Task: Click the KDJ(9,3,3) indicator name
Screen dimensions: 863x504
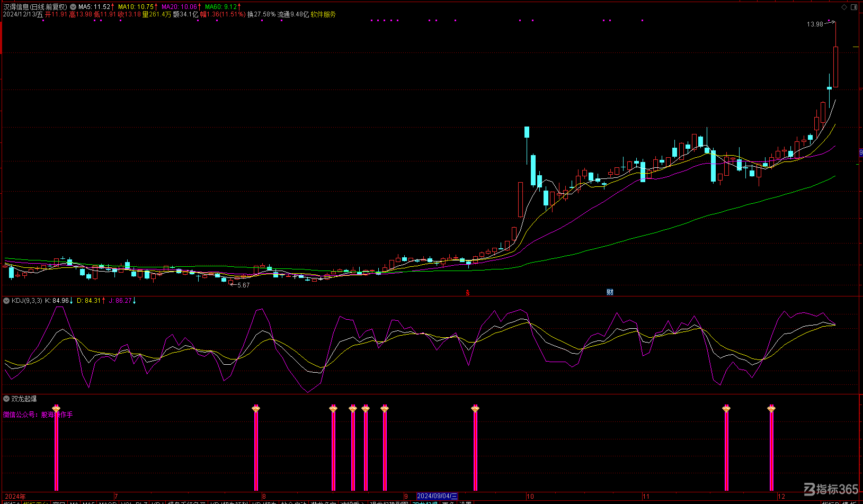Action: [x=27, y=301]
